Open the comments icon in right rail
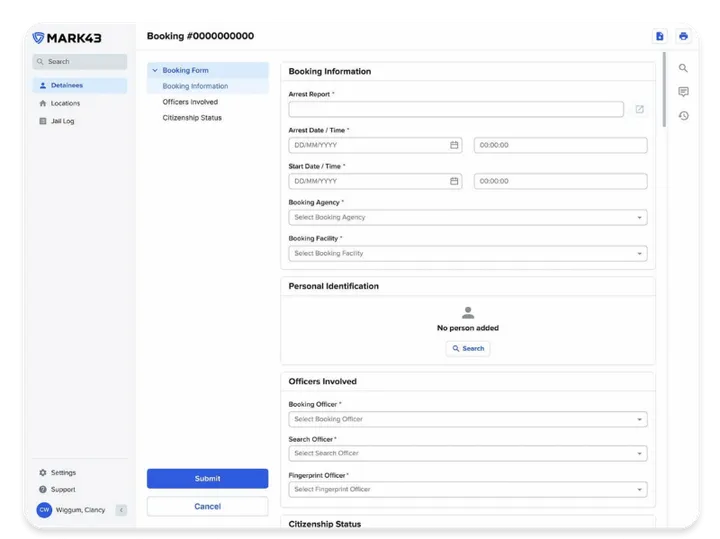The image size is (720, 539). point(683,92)
